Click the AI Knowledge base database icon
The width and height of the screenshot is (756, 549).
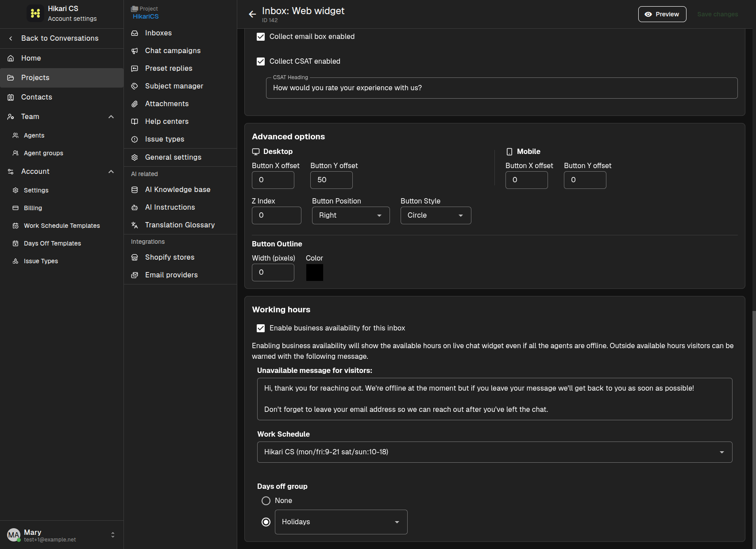click(x=135, y=190)
